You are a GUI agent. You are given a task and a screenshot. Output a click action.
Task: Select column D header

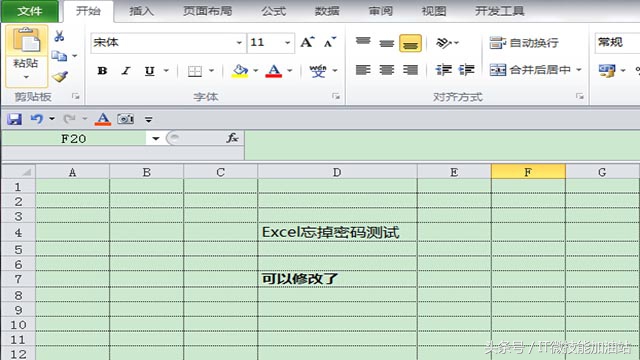[x=337, y=172]
